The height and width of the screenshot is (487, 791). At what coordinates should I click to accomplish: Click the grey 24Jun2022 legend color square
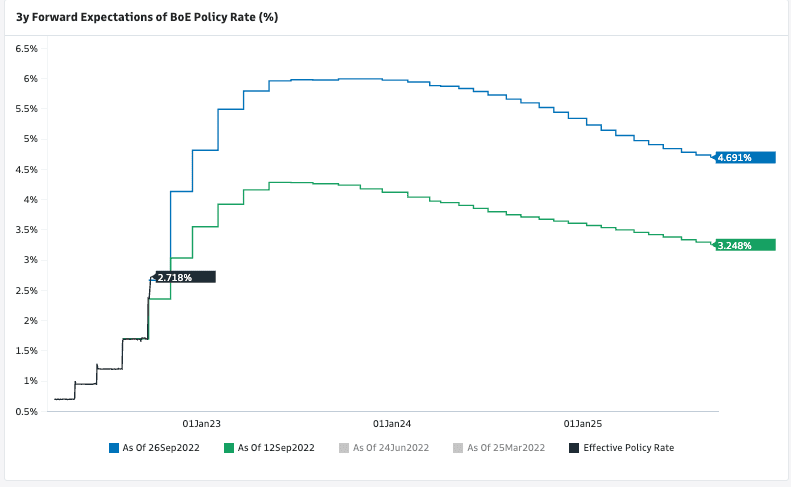click(x=344, y=447)
